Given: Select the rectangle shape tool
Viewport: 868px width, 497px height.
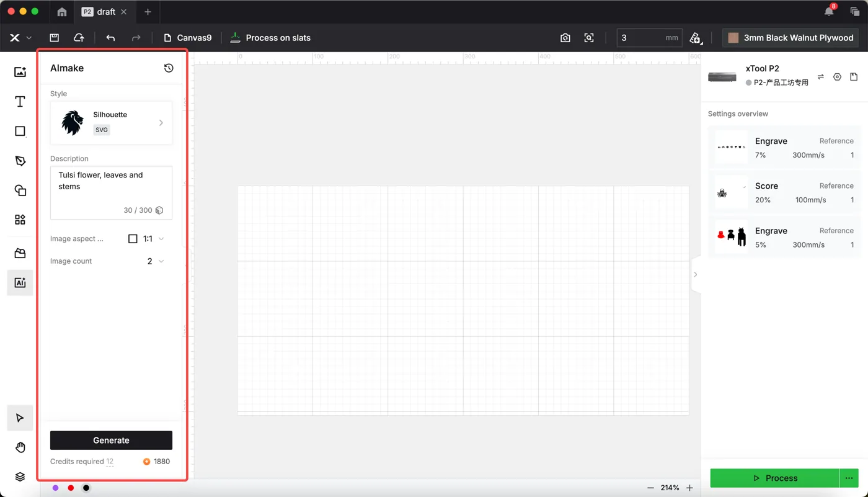Looking at the screenshot, I should click(20, 131).
